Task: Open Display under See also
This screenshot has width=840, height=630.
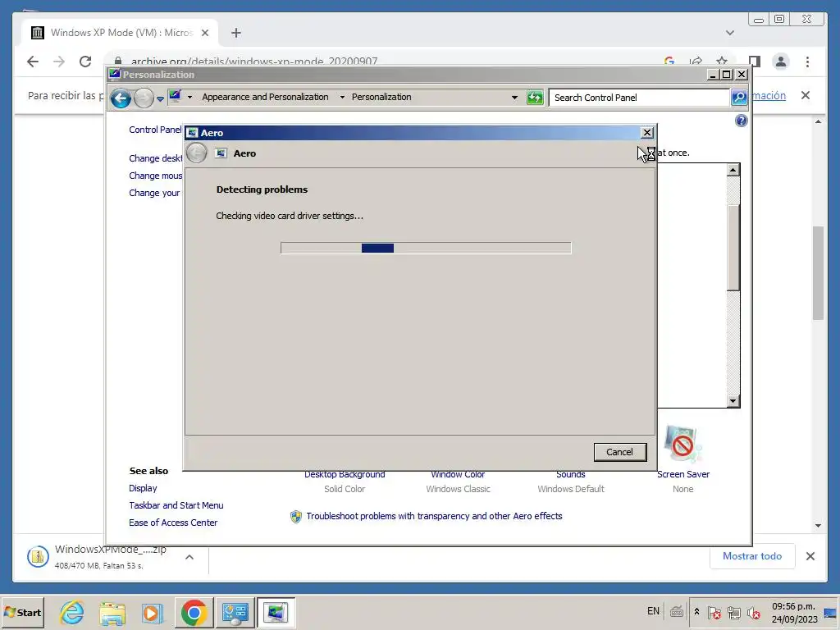Action: tap(143, 488)
